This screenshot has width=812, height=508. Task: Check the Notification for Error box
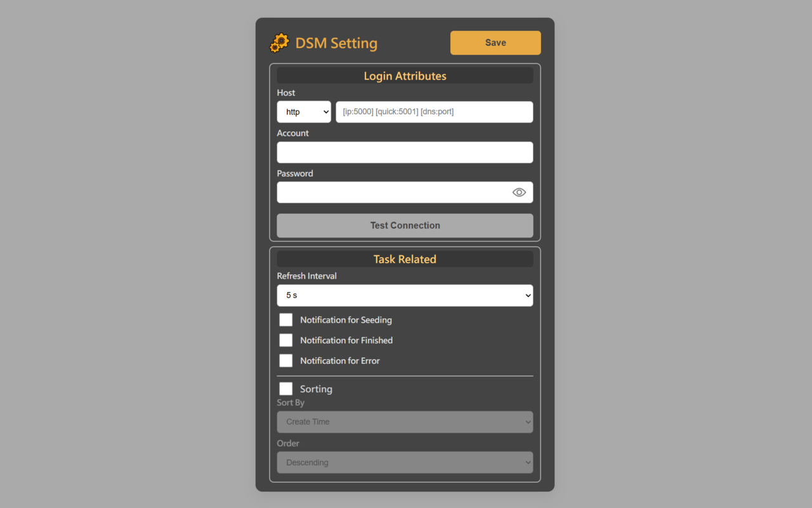(x=286, y=361)
